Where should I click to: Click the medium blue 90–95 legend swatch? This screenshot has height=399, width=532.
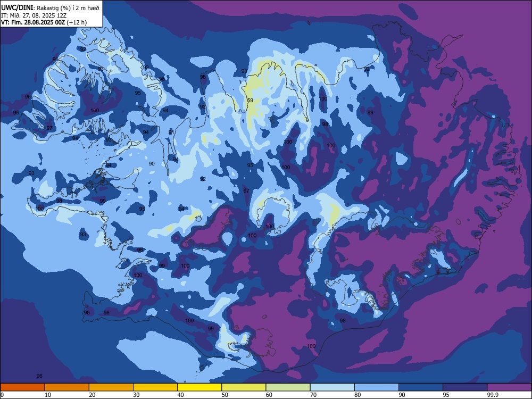pos(421,387)
